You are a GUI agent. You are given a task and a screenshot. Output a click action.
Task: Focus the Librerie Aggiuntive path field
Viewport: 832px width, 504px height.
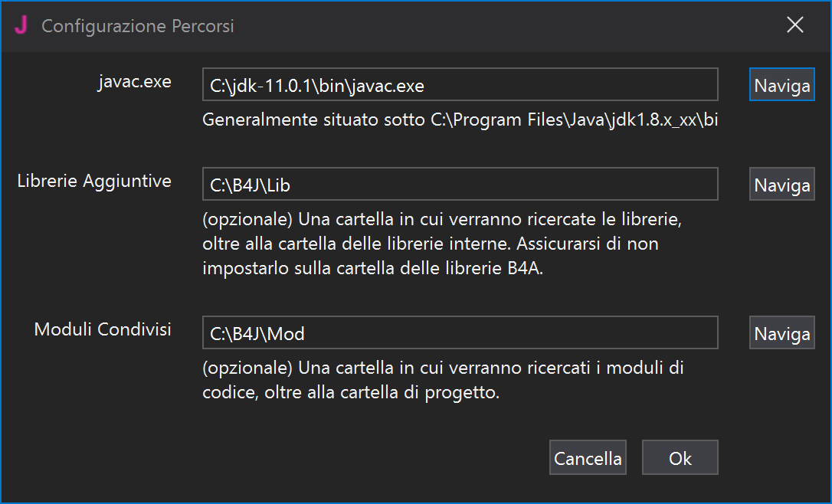(x=460, y=185)
